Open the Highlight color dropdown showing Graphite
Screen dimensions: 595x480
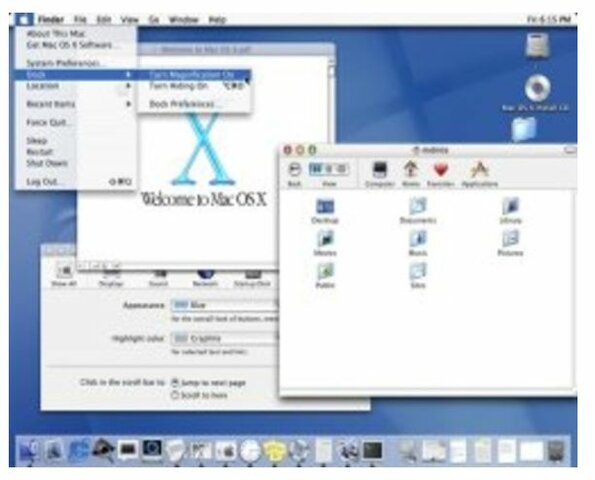225,338
